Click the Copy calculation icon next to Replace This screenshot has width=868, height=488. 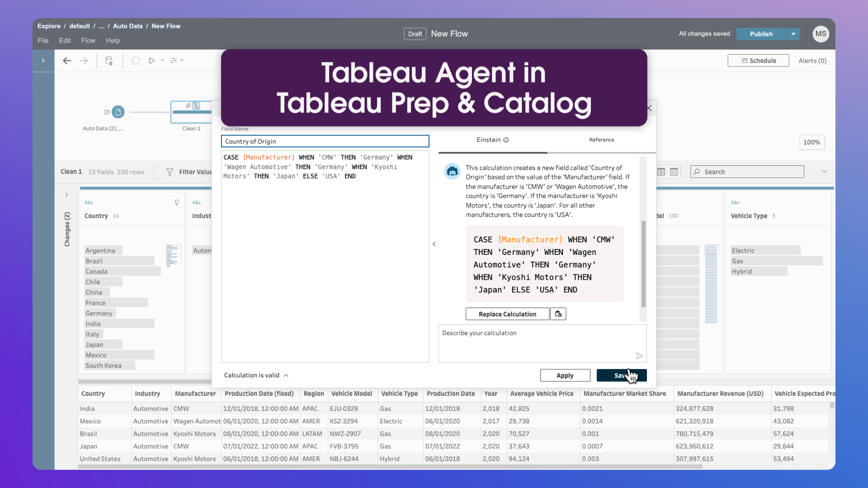click(x=558, y=314)
